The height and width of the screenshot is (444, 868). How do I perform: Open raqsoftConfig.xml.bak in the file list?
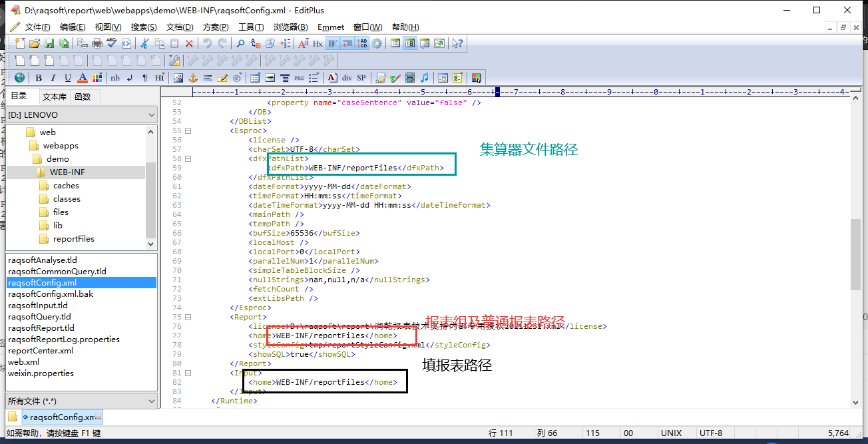pos(51,294)
